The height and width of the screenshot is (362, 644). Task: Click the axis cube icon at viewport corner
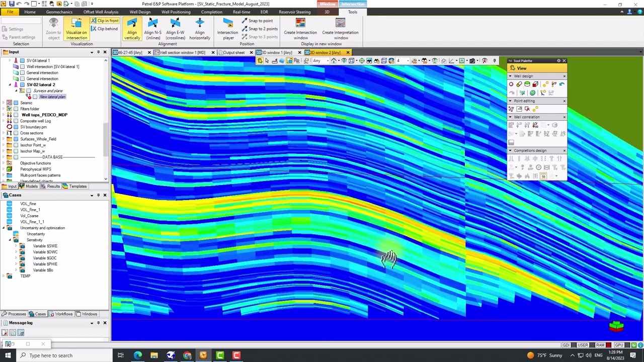[x=616, y=326]
